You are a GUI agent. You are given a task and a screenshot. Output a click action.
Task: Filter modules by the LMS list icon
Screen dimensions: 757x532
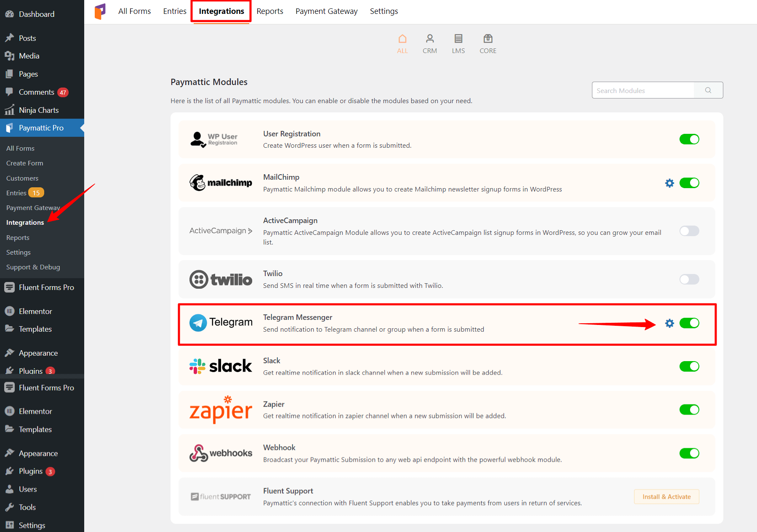(458, 44)
